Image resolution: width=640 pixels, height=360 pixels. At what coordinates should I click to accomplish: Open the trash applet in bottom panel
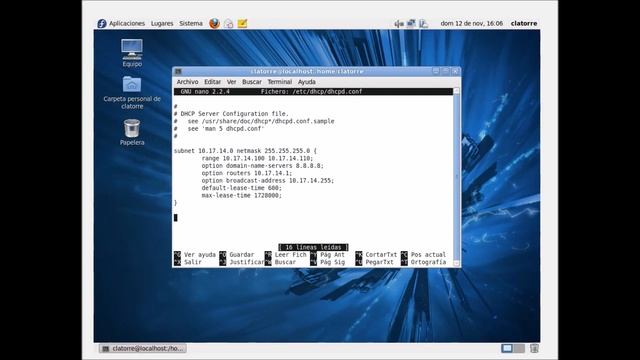click(534, 348)
